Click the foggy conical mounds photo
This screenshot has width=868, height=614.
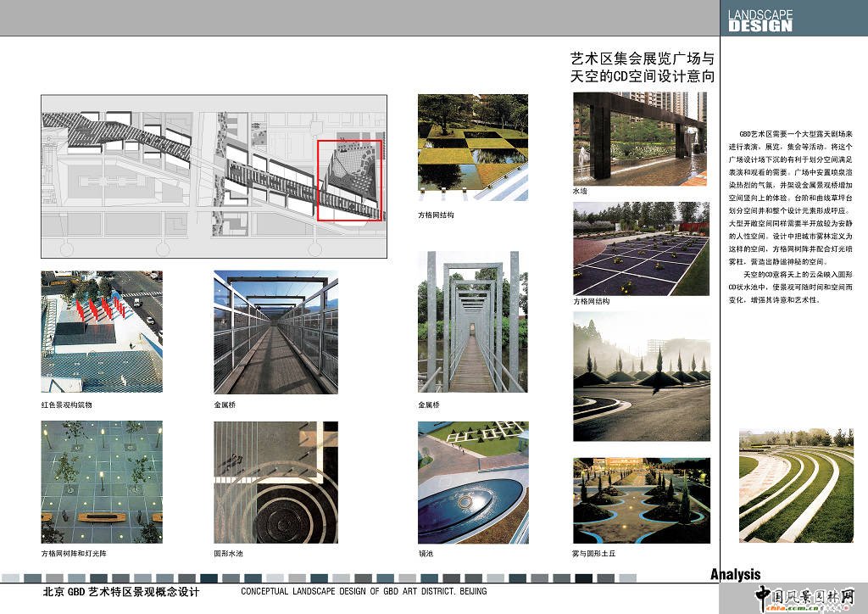tap(640, 376)
